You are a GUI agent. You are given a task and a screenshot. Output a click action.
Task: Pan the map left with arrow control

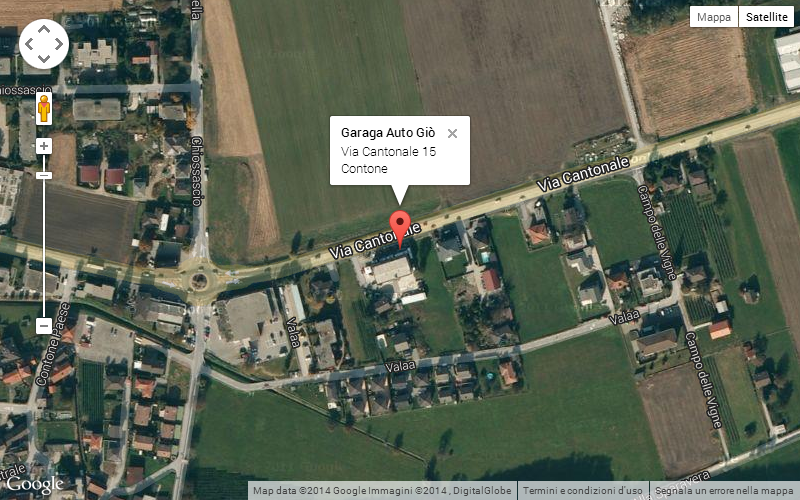(x=29, y=44)
